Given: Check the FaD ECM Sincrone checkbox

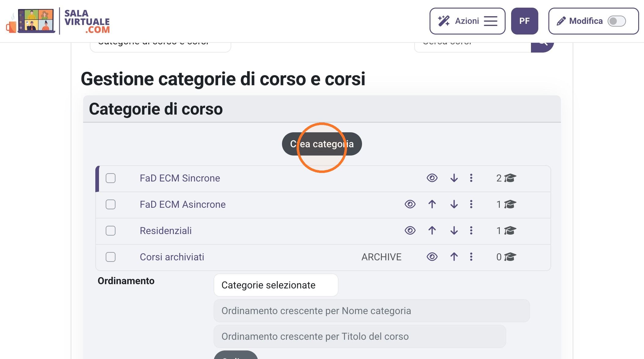Looking at the screenshot, I should [x=111, y=178].
